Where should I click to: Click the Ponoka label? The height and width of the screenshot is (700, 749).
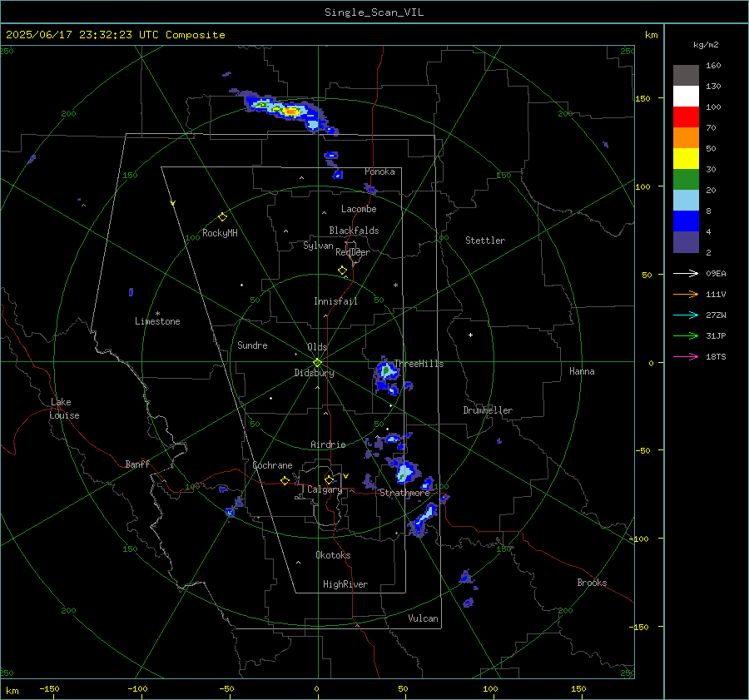pos(379,171)
